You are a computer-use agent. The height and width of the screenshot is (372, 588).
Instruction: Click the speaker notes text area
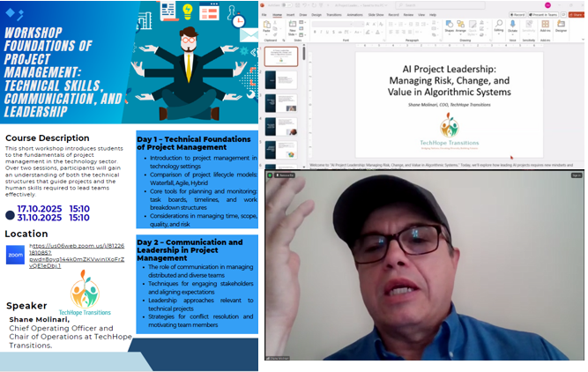(x=445, y=166)
